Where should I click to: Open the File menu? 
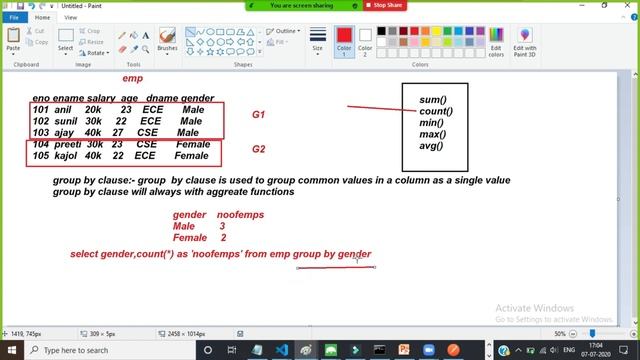(15, 18)
